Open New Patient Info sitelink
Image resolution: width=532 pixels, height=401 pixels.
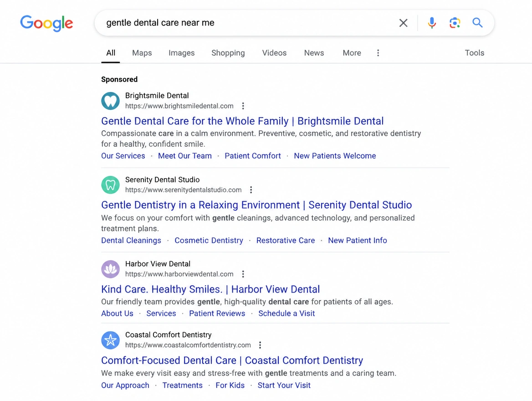click(x=357, y=241)
